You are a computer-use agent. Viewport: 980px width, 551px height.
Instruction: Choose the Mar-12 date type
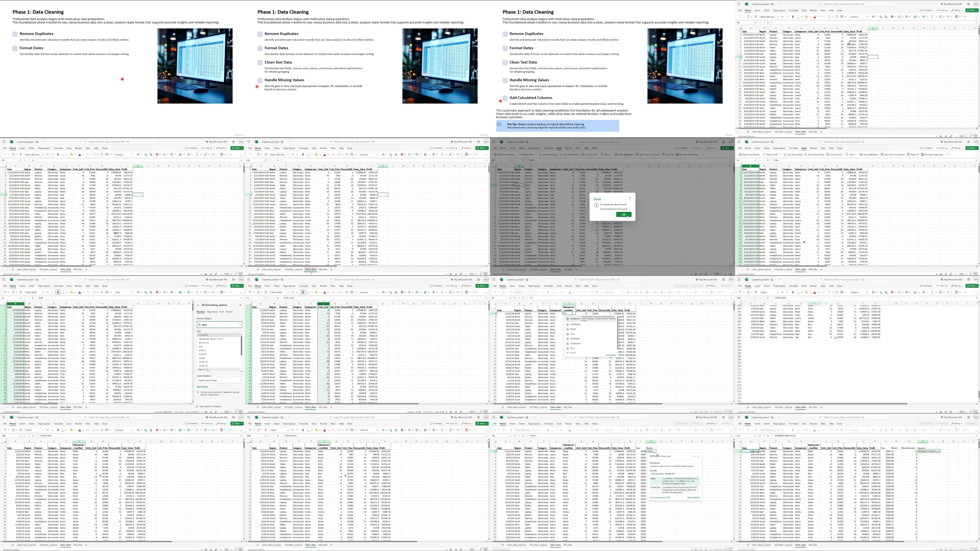(202, 369)
